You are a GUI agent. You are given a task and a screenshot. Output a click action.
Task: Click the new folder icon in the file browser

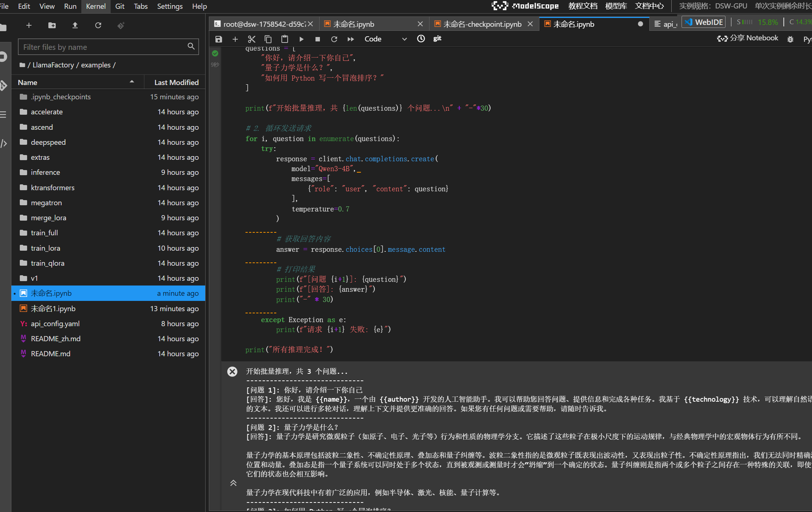52,25
